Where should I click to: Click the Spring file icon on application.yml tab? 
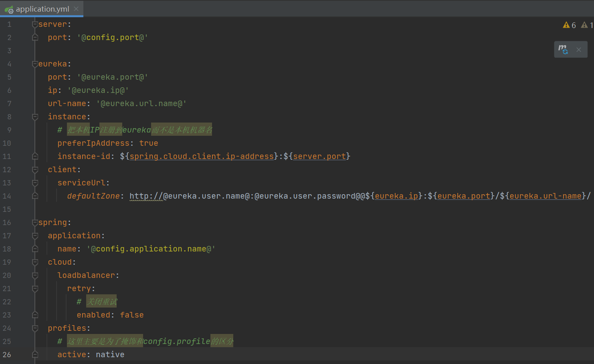[x=9, y=9]
